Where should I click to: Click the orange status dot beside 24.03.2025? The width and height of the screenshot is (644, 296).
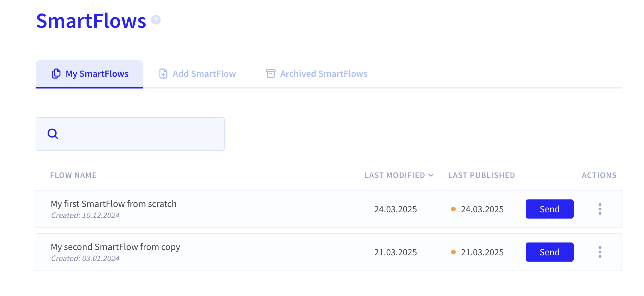(x=453, y=209)
